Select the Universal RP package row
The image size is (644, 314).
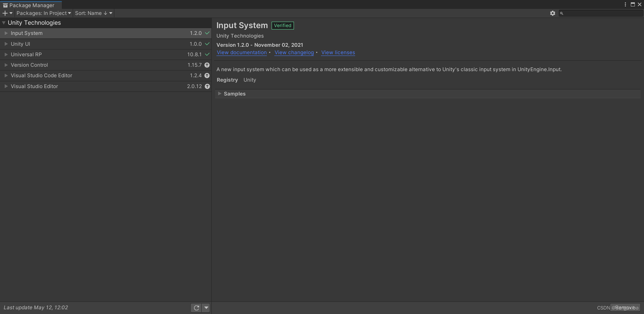click(x=106, y=55)
